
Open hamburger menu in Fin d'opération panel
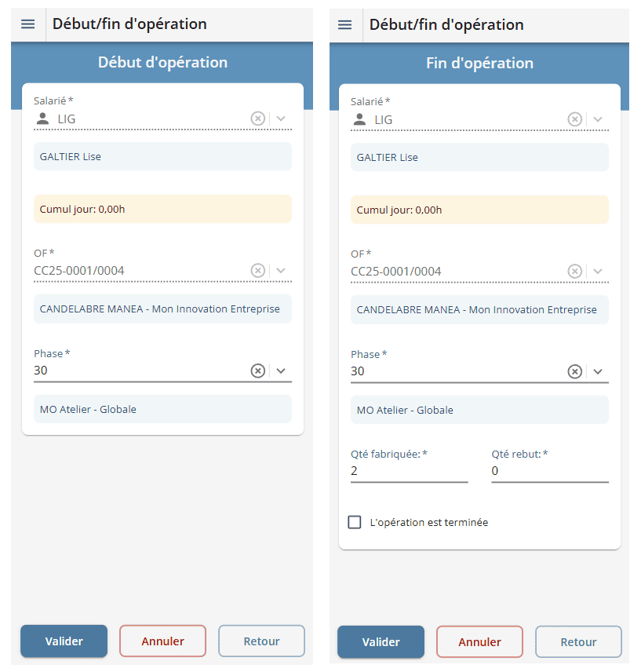(x=345, y=25)
